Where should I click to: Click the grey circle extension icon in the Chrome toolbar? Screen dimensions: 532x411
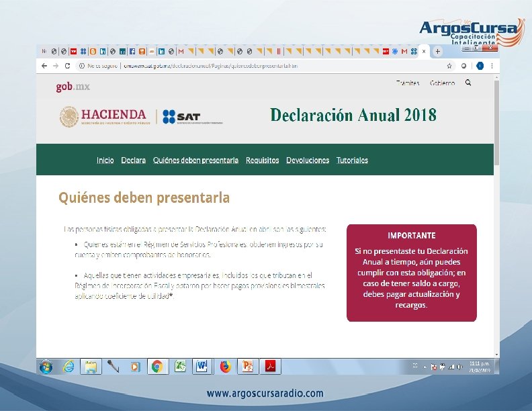pyautogui.click(x=463, y=66)
